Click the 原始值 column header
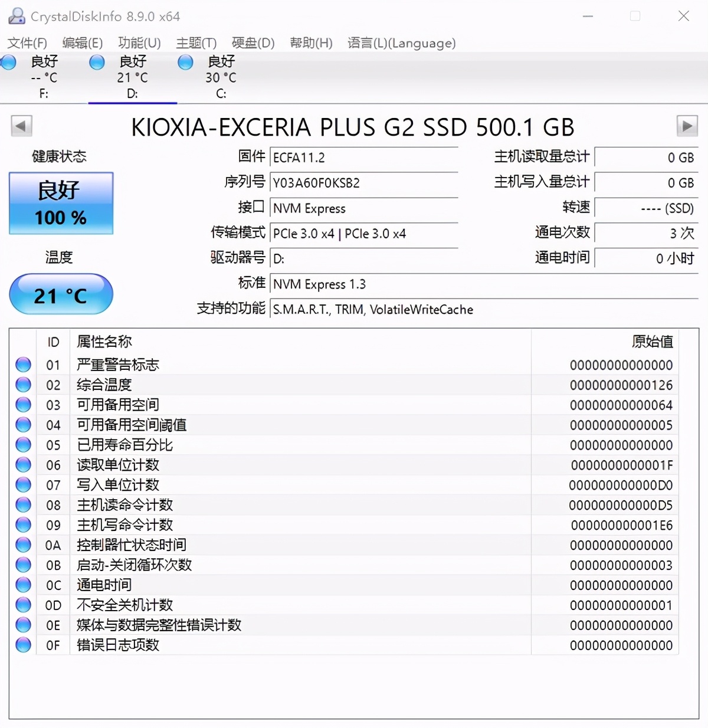The height and width of the screenshot is (728, 708). pyautogui.click(x=653, y=342)
